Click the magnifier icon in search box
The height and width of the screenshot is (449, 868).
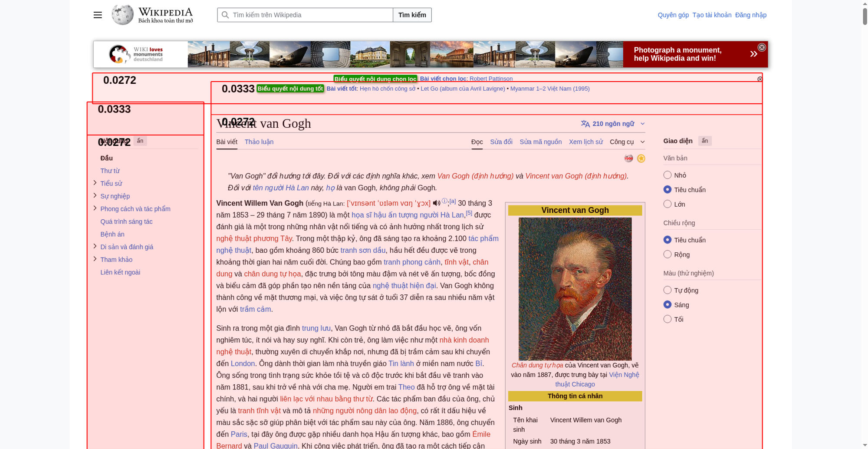[x=225, y=15]
